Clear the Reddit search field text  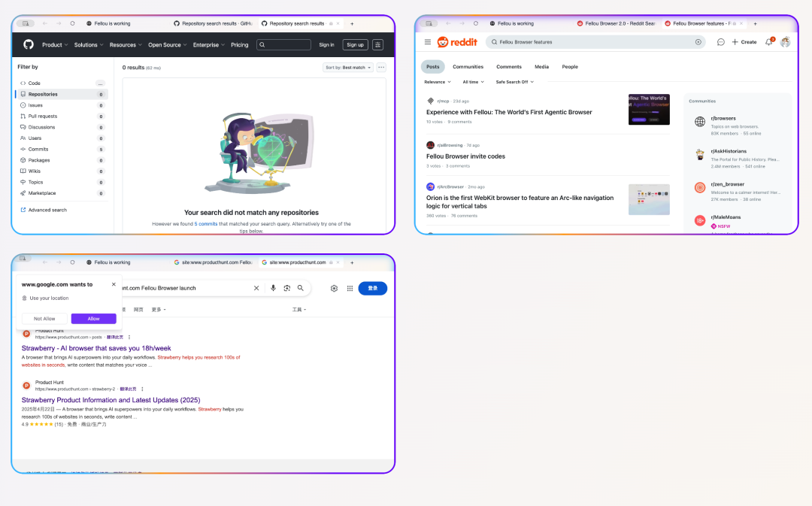(698, 42)
